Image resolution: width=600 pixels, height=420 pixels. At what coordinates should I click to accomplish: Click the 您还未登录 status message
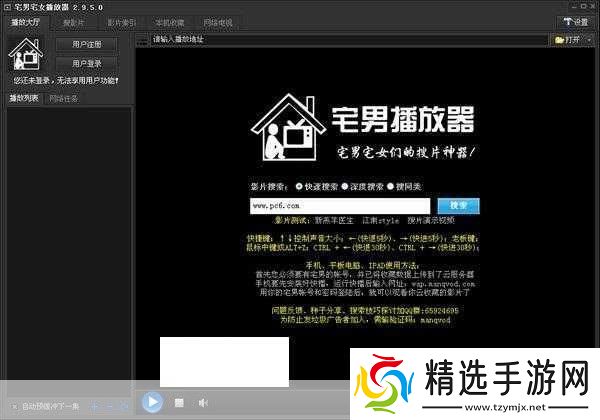click(x=66, y=81)
